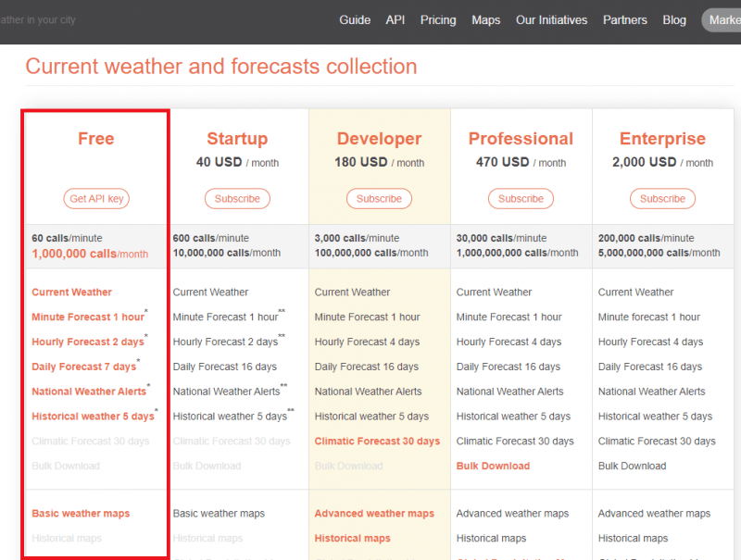This screenshot has height=560, width=741.
Task: Open the Pricing page
Action: [438, 20]
